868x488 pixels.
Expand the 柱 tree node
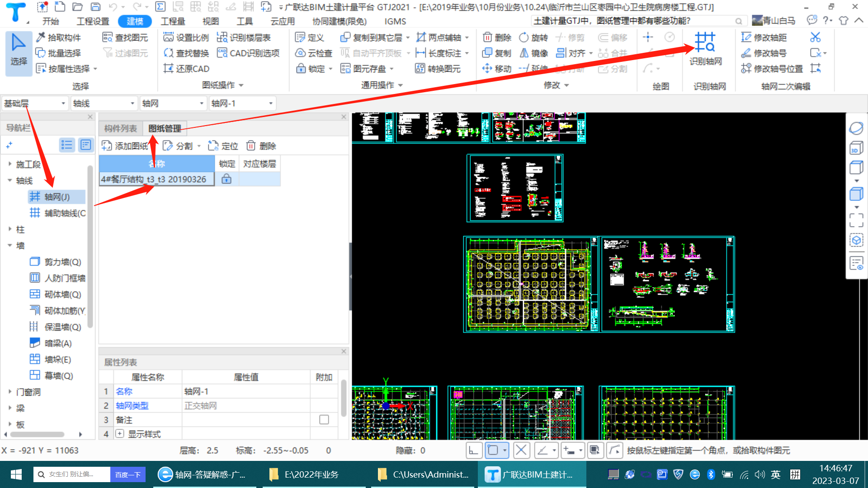[x=9, y=229]
